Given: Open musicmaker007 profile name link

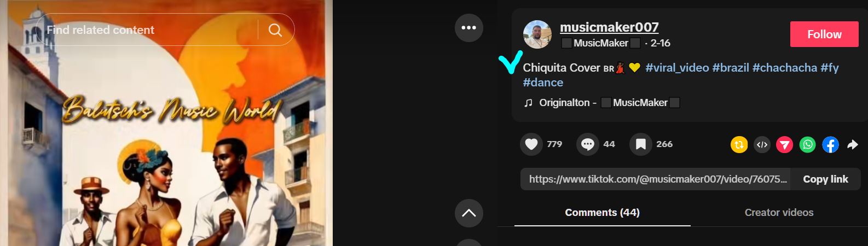Looking at the screenshot, I should tap(609, 27).
